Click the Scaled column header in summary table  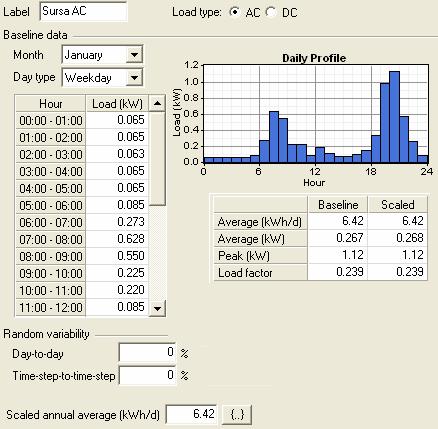click(x=398, y=205)
